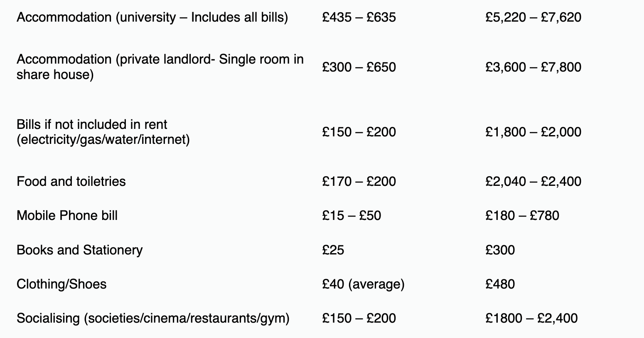This screenshot has width=644, height=338.
Task: Click the £1800 – £2,400 socialising cost
Action: [531, 318]
